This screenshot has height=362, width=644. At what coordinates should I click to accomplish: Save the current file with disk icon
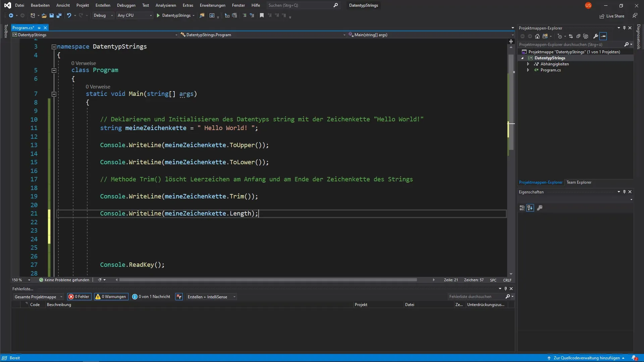pyautogui.click(x=52, y=15)
